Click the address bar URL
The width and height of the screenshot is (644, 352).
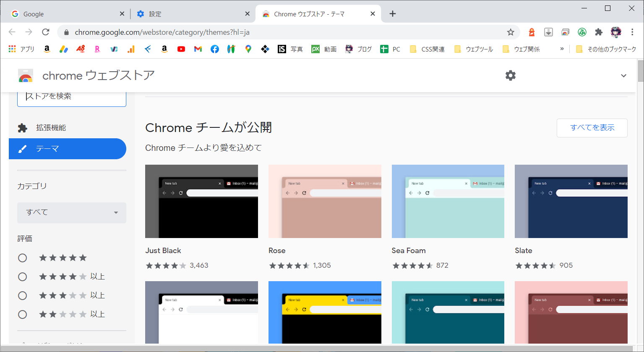(162, 32)
